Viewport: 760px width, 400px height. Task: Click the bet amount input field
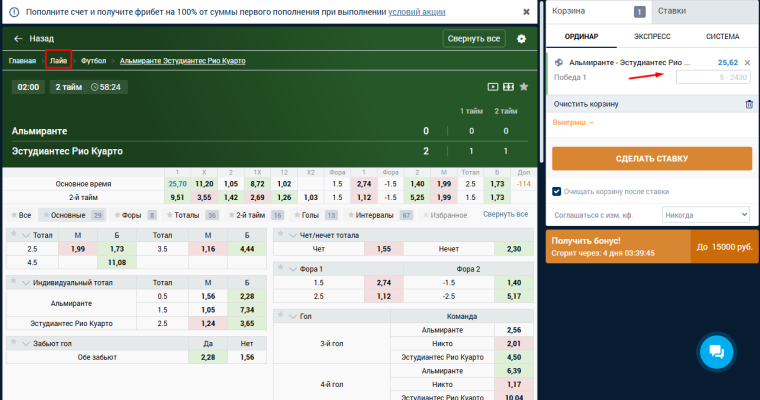pyautogui.click(x=713, y=77)
